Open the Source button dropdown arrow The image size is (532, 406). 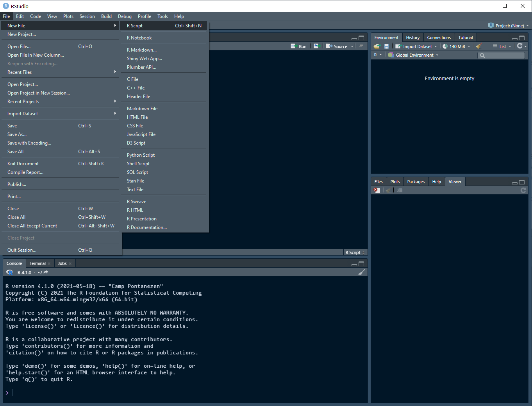[352, 46]
